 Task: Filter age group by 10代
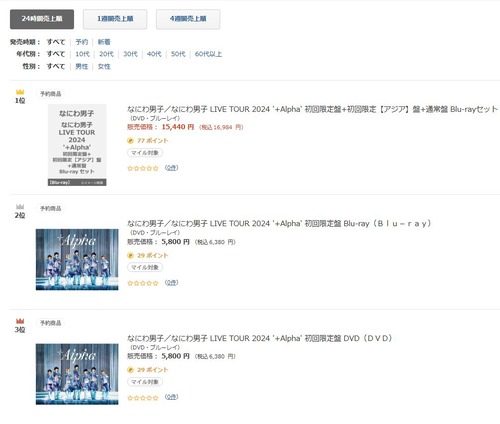tap(82, 54)
